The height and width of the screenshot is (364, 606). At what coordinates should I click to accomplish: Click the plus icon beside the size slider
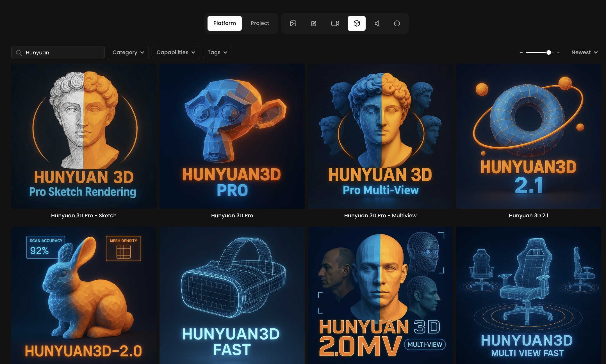[x=559, y=53]
